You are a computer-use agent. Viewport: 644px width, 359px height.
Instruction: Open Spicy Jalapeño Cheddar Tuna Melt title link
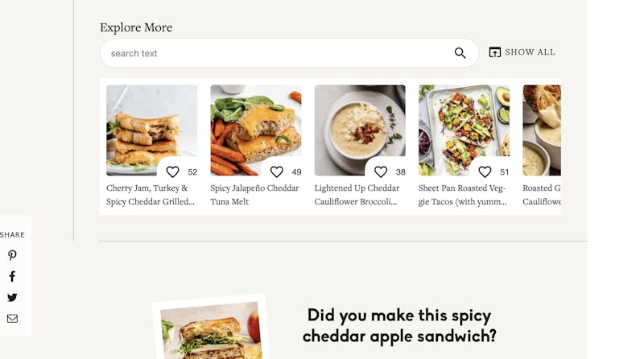pos(254,195)
